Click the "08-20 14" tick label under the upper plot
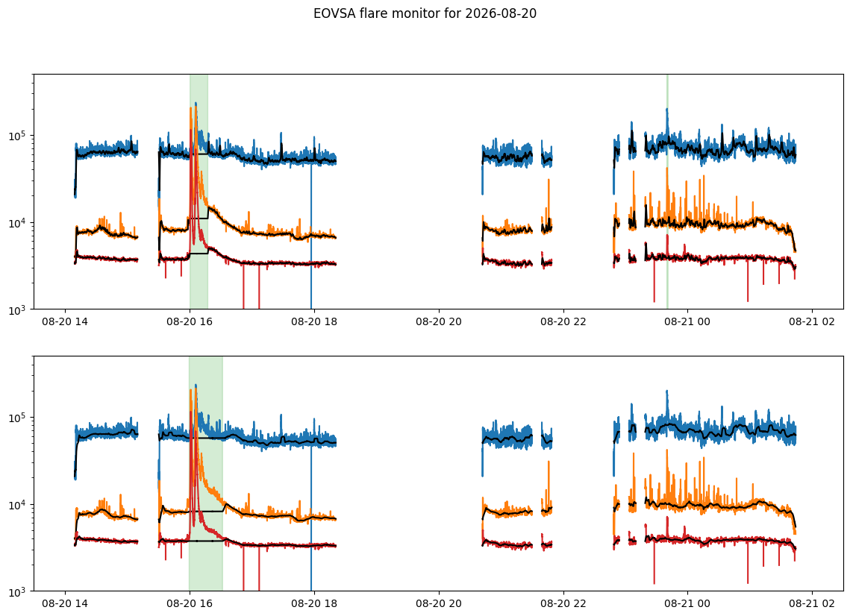853x616 pixels. 65,321
